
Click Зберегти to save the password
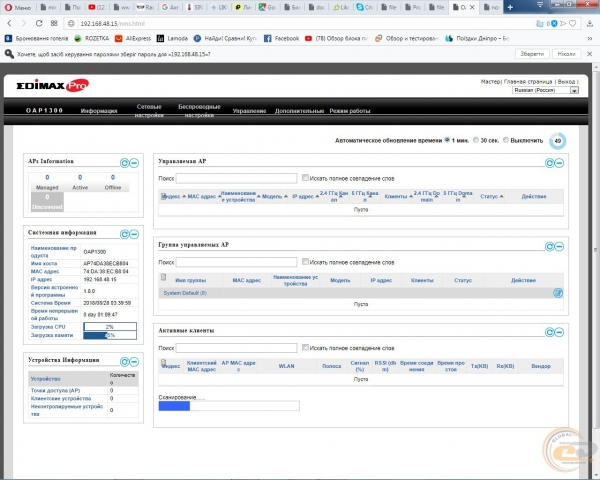(x=532, y=54)
